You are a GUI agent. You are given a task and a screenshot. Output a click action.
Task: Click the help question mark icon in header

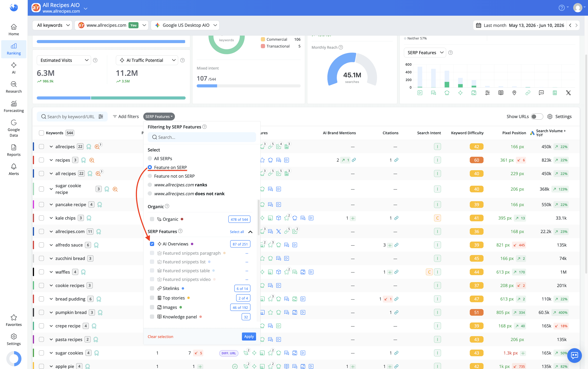561,8
